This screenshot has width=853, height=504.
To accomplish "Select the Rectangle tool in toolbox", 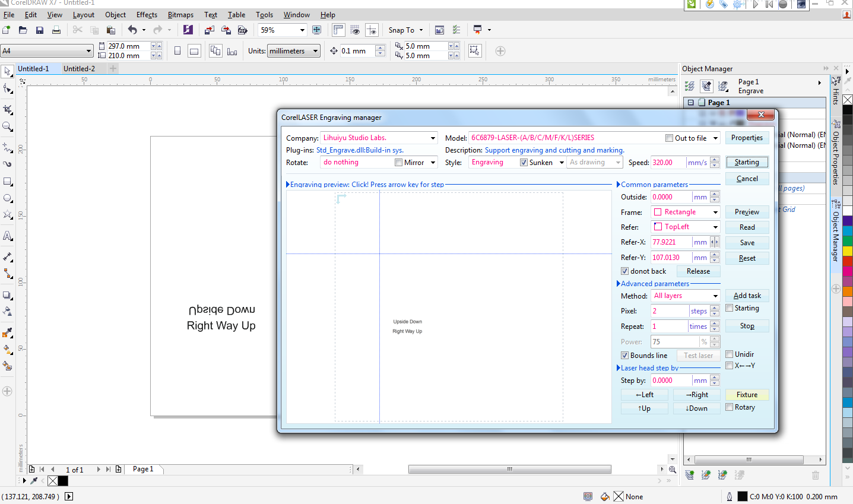I will (8, 181).
